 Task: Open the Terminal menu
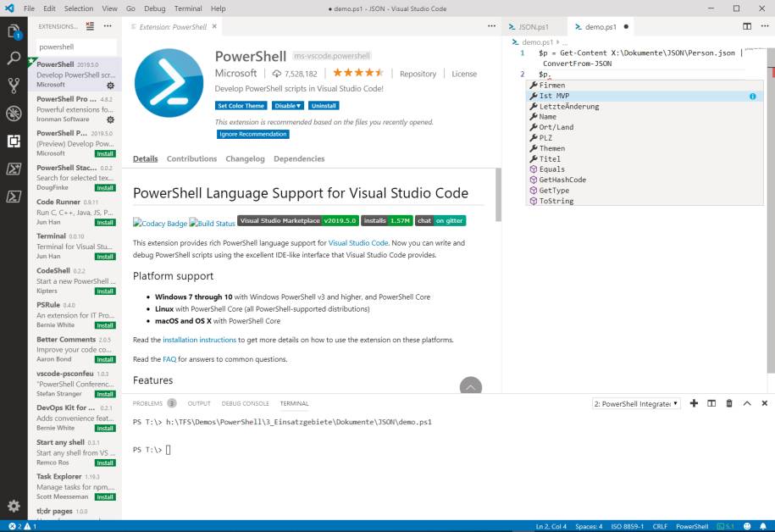pyautogui.click(x=188, y=8)
